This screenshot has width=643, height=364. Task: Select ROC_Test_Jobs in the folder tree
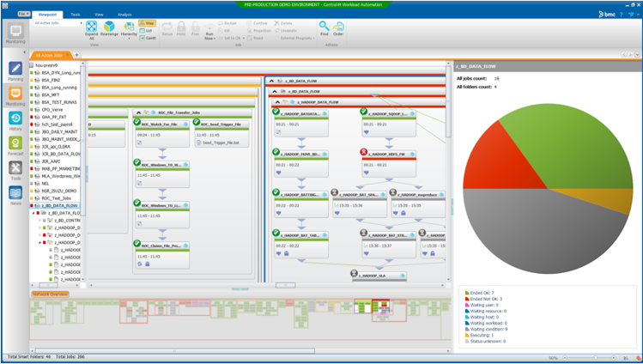tap(57, 198)
